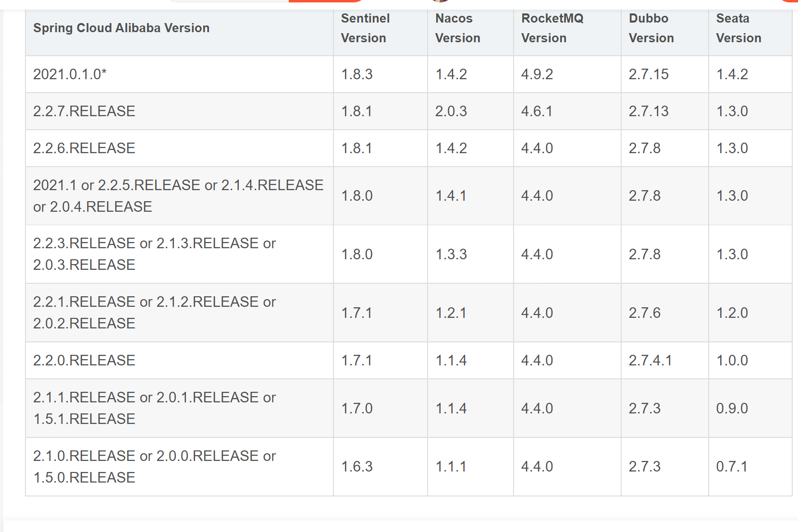Select Nacos 1.2.1 cell
798x532 pixels.
coord(470,313)
